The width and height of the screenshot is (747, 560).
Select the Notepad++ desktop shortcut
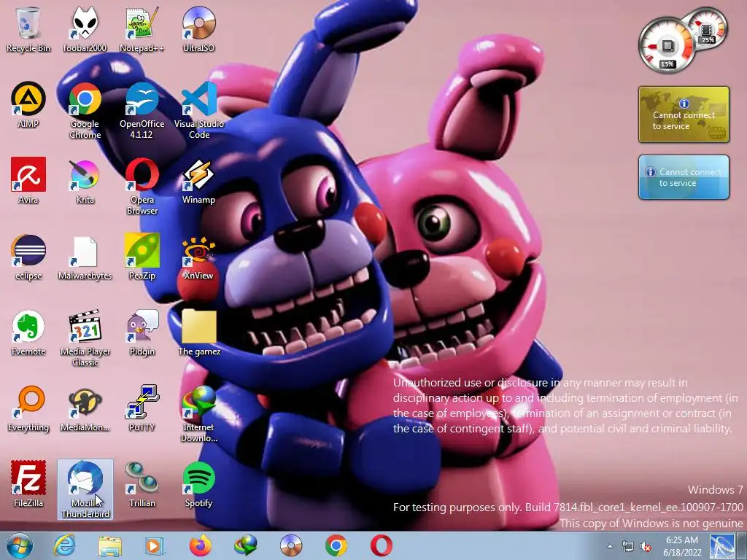[142, 28]
